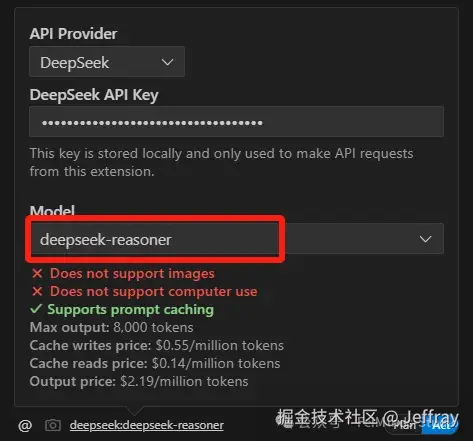Click the chevron in the Model field

[x=425, y=239]
